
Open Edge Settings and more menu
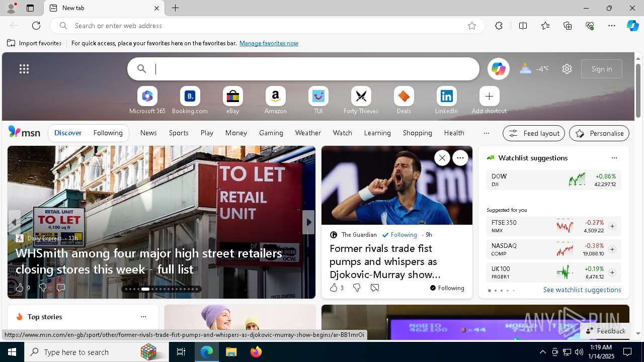612,26
